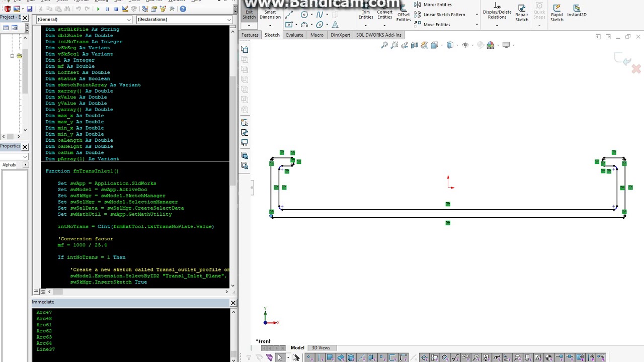Click the Run Macro play button in VBA toolbar
The width and height of the screenshot is (644, 362).
click(x=98, y=9)
